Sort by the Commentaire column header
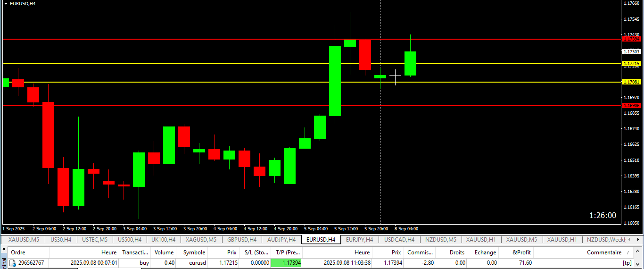Screen dimensions: 644x269 (604, 252)
